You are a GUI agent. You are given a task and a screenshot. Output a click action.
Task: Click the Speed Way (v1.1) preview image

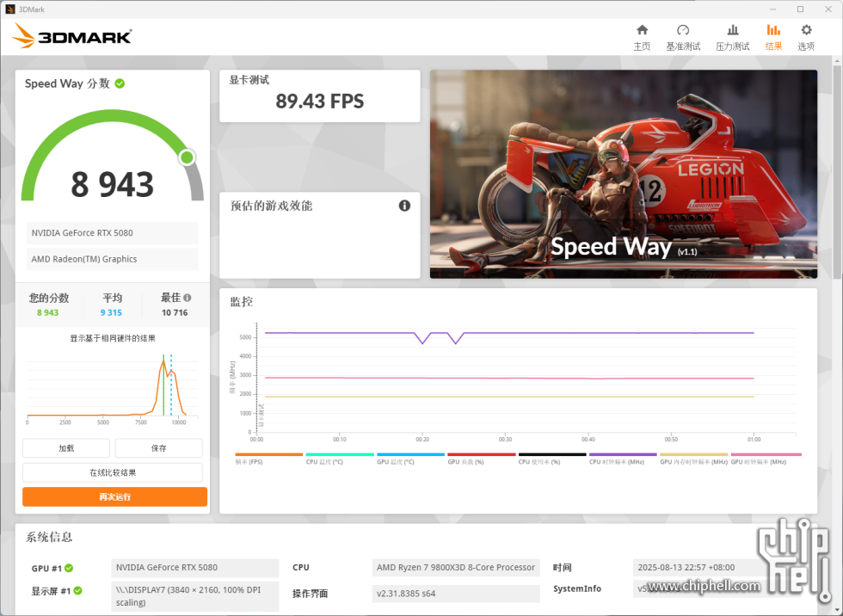(623, 174)
